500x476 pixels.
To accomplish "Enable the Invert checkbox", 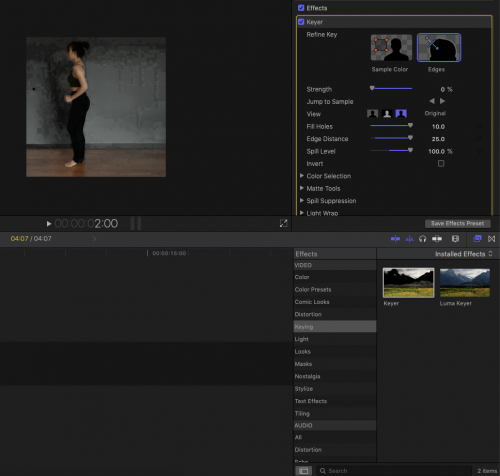I will pyautogui.click(x=441, y=164).
